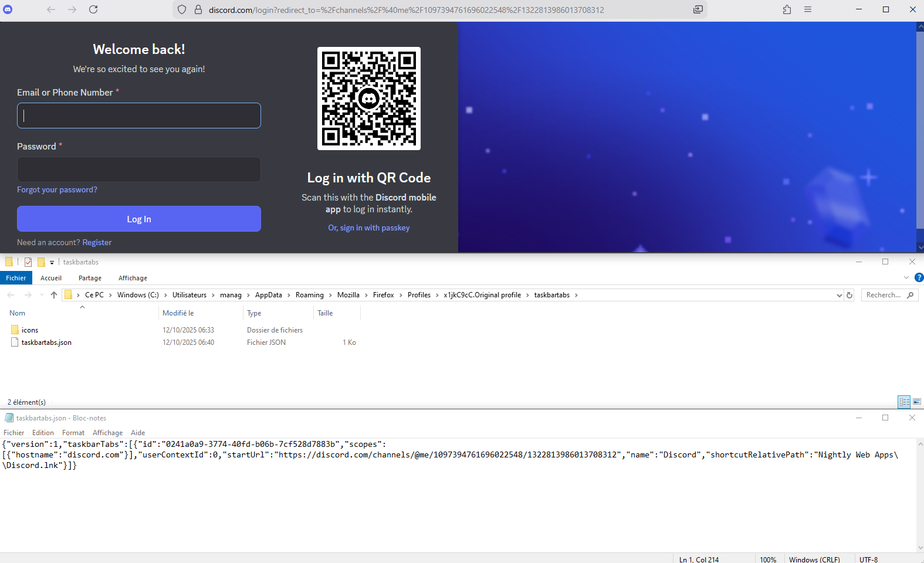Image resolution: width=924 pixels, height=563 pixels.
Task: Click the Properties checkmark icon in Explorer quick access
Action: pyautogui.click(x=28, y=262)
